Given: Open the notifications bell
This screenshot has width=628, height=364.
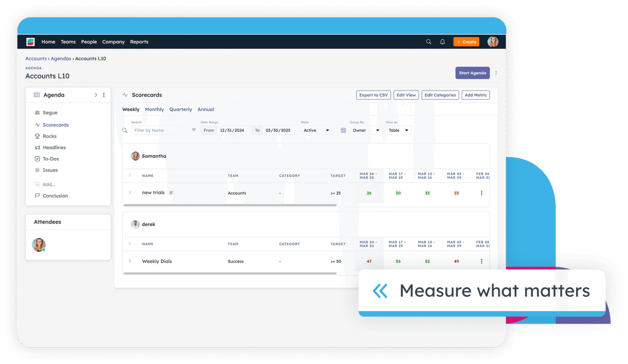Looking at the screenshot, I should coord(442,42).
